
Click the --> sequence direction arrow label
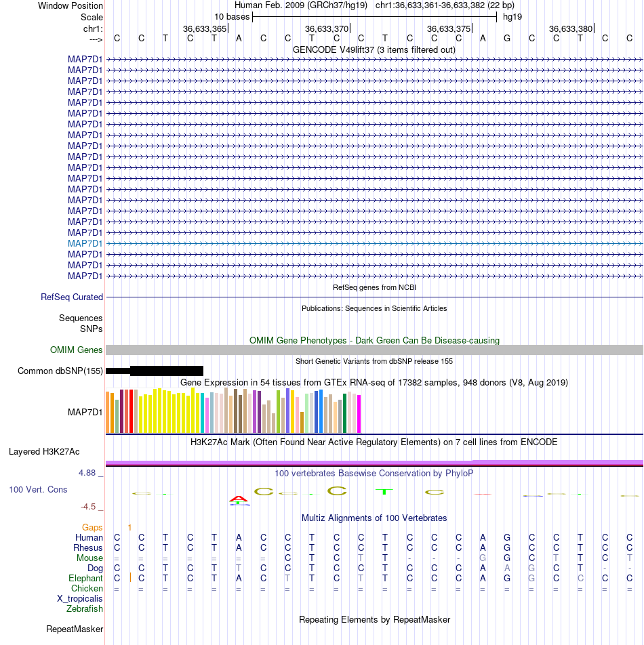pyautogui.click(x=96, y=39)
